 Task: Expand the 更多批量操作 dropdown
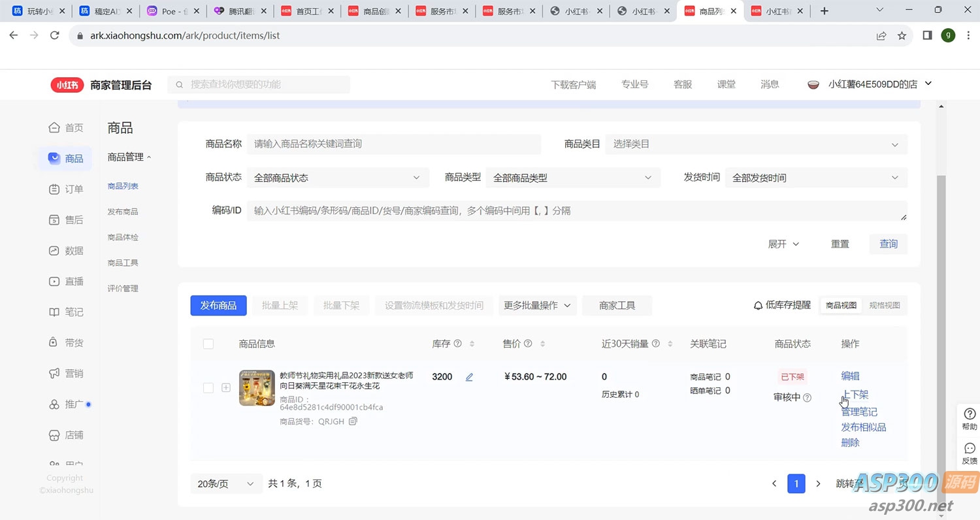537,305
